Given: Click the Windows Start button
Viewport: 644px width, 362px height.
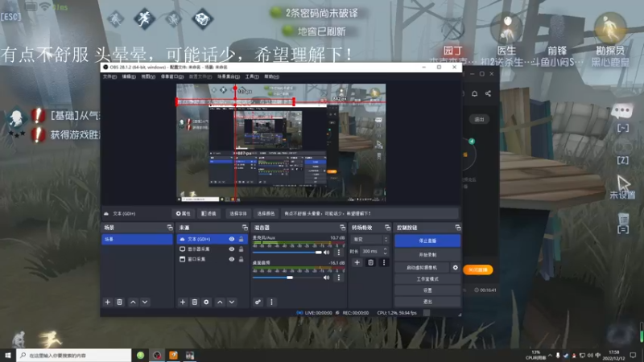Looking at the screenshot, I should (7, 355).
